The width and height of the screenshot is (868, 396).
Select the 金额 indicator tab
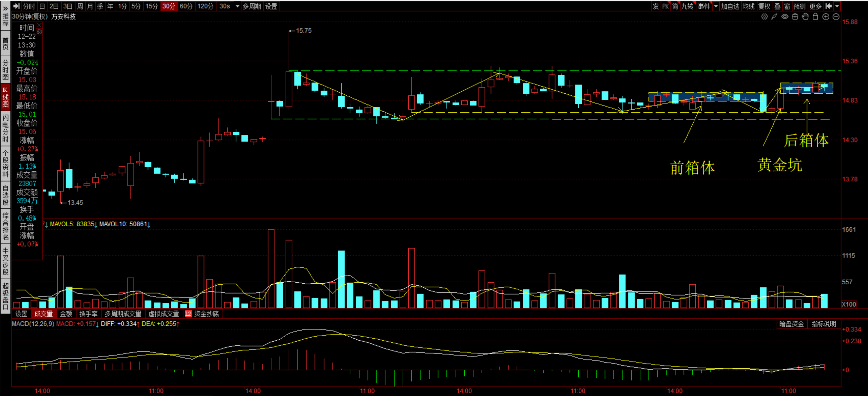click(x=66, y=314)
